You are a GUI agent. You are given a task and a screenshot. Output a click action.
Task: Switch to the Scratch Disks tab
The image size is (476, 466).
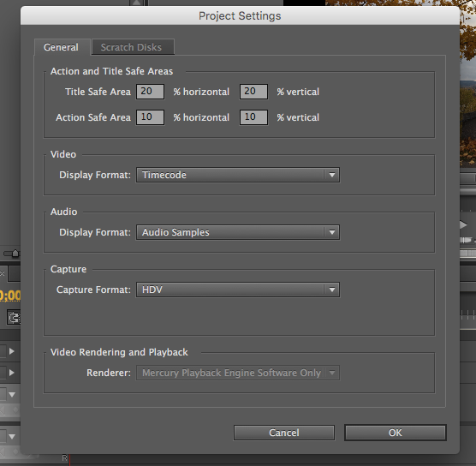[133, 47]
